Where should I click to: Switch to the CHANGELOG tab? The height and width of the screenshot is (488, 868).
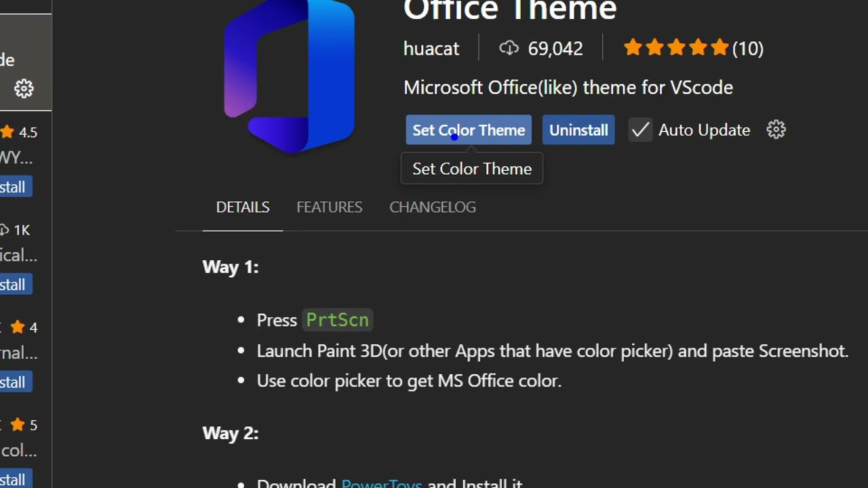tap(433, 207)
